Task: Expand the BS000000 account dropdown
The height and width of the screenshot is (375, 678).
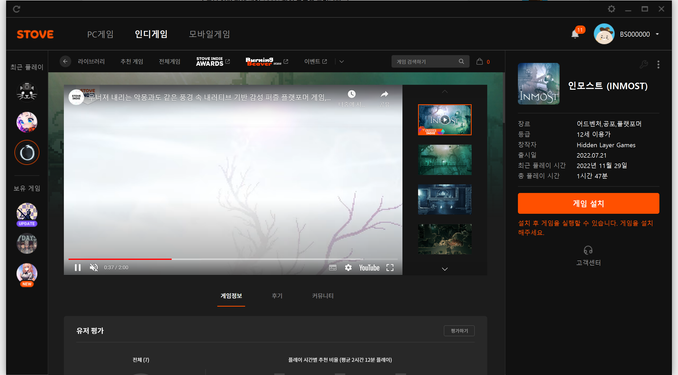Action: (x=657, y=34)
